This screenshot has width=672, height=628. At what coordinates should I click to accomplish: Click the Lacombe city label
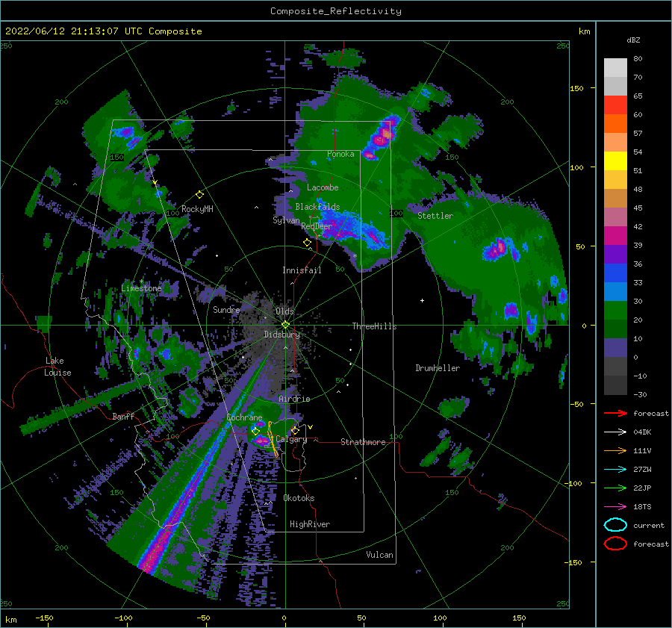[x=323, y=187]
